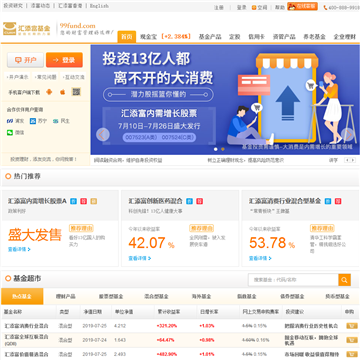Image resolution: width=360 pixels, height=360 pixels.
Task: Click the news ticker small left arrow
Action: tap(347, 160)
